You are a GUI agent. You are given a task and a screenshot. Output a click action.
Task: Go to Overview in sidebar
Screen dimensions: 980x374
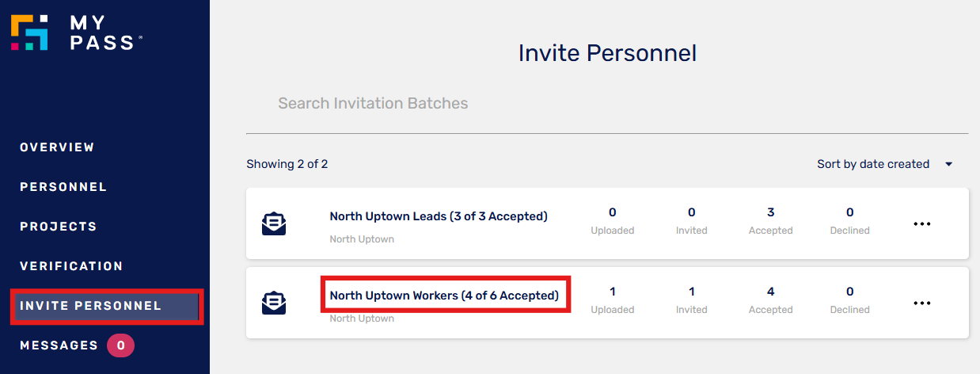point(57,147)
